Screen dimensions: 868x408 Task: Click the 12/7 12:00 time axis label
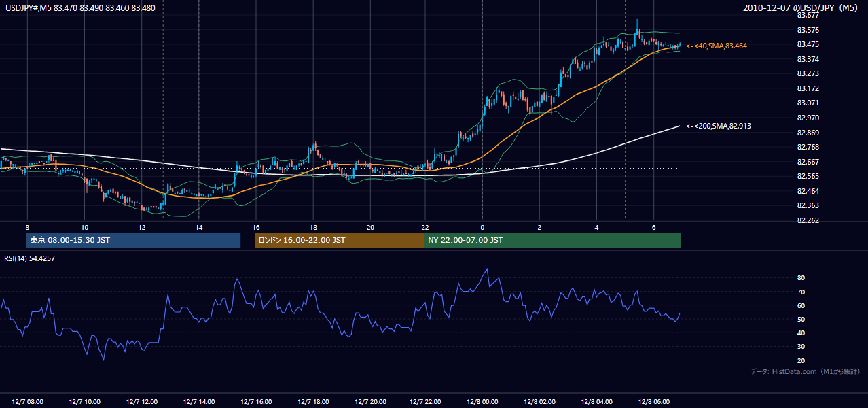coord(141,402)
